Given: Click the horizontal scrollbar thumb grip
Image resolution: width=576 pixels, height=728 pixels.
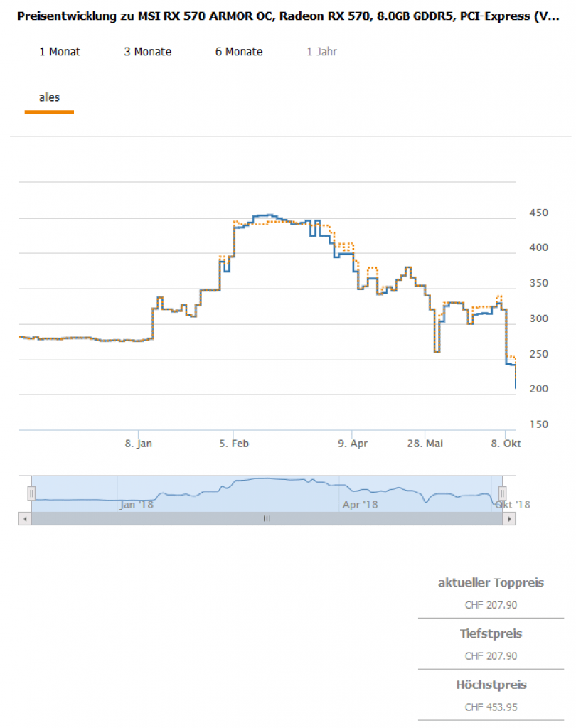Looking at the screenshot, I should pyautogui.click(x=267, y=519).
